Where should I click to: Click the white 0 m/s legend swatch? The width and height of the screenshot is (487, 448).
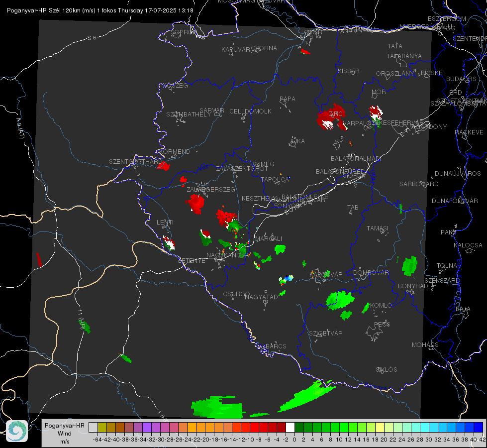[x=290, y=427]
